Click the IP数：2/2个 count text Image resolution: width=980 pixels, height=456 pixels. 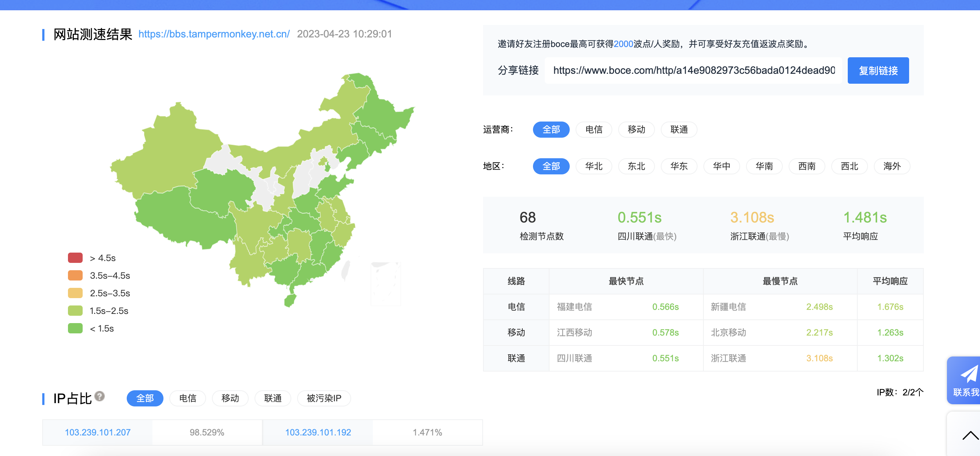(x=900, y=392)
